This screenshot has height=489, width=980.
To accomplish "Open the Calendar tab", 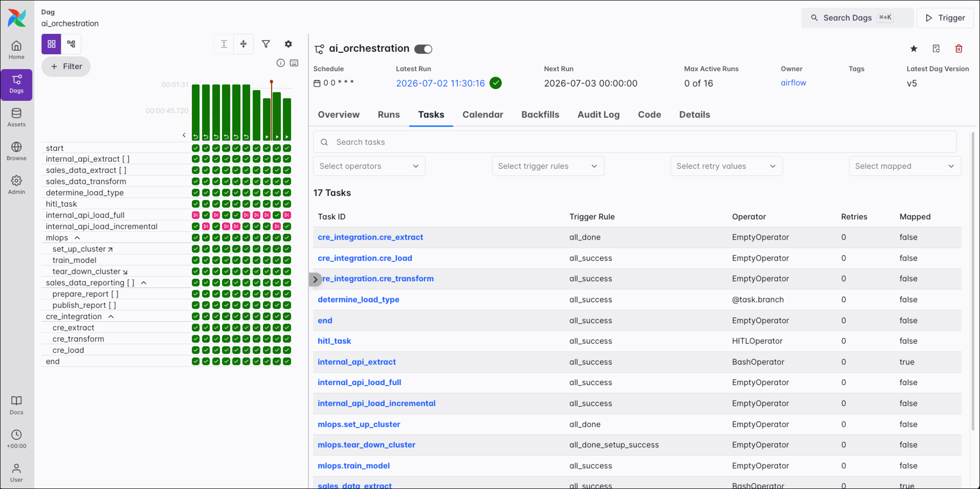I will 483,115.
